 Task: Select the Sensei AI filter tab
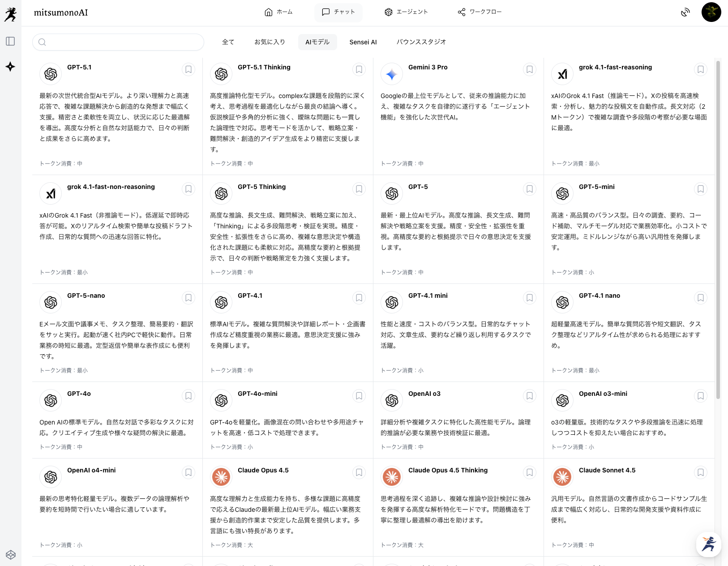[x=363, y=42]
